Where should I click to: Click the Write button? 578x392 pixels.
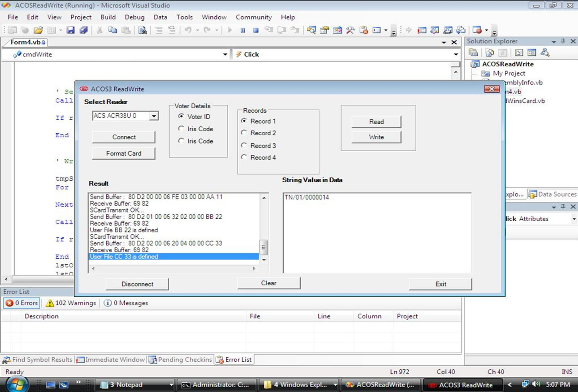pyautogui.click(x=376, y=137)
